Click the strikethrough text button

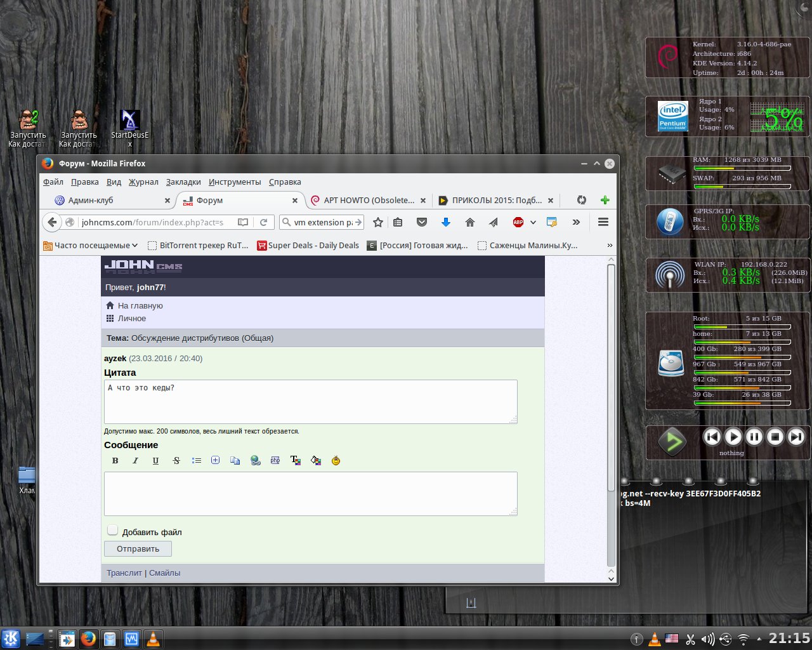point(176,461)
